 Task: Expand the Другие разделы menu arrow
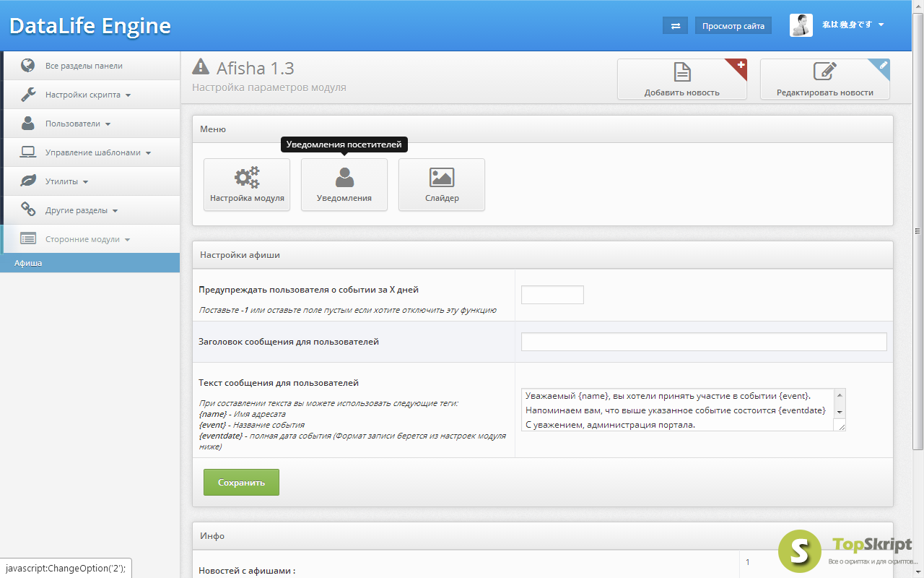tap(115, 211)
